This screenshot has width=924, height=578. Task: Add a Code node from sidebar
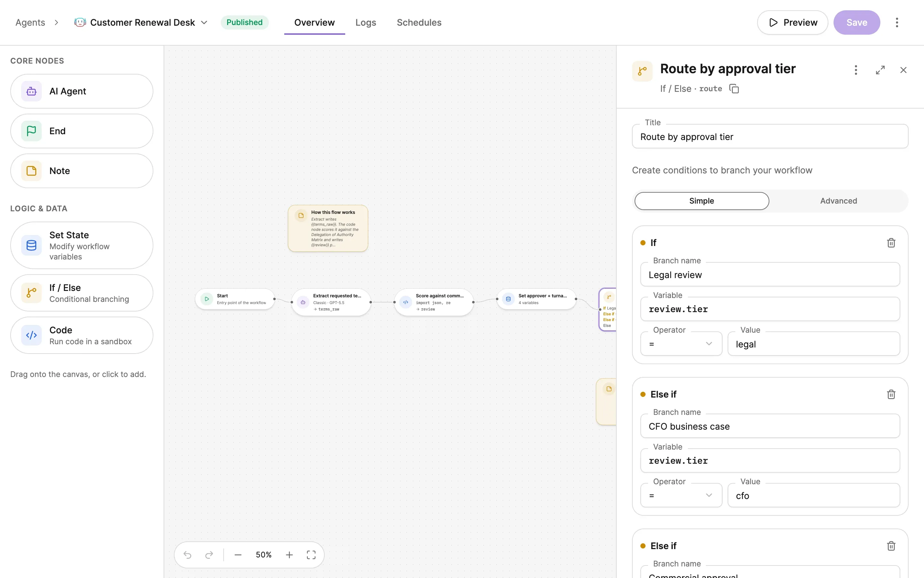click(x=82, y=335)
